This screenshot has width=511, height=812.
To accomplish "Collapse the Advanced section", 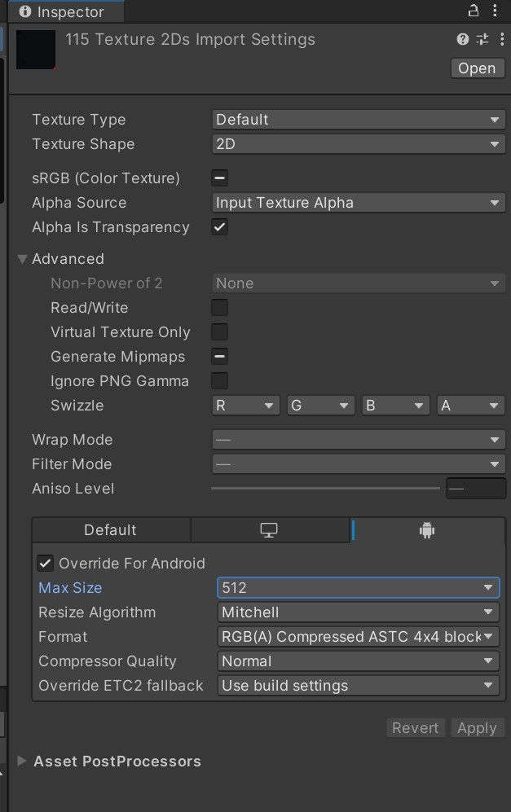I will click(22, 259).
